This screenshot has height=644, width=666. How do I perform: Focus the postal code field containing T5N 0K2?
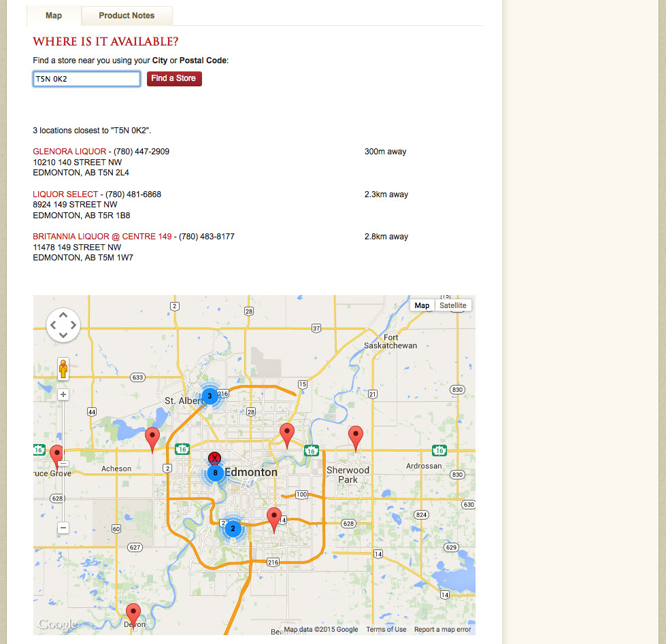[x=86, y=79]
